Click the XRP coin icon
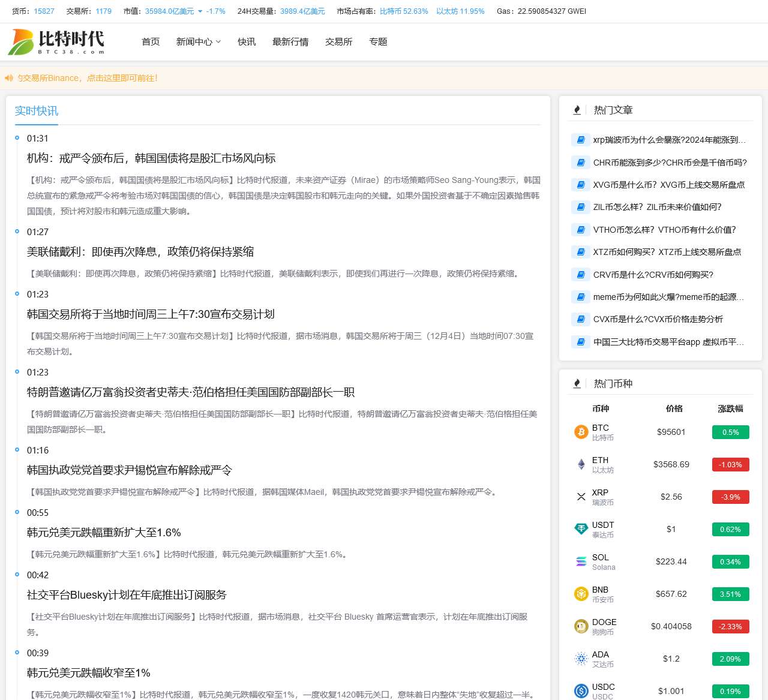Image resolution: width=768 pixels, height=700 pixels. tap(581, 497)
